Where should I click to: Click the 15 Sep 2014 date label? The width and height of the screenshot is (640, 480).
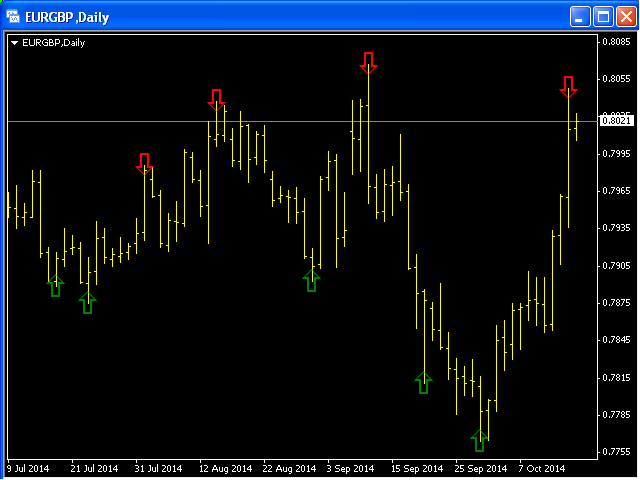(417, 469)
